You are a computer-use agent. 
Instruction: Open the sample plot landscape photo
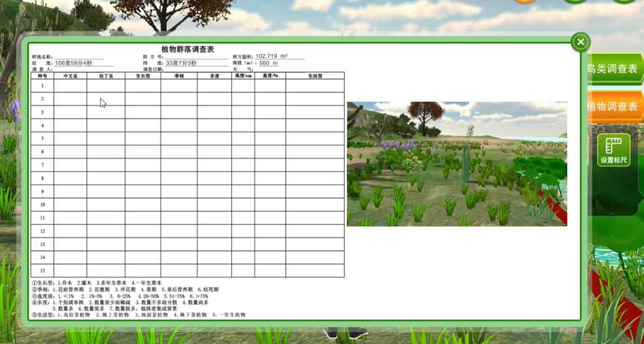456,164
